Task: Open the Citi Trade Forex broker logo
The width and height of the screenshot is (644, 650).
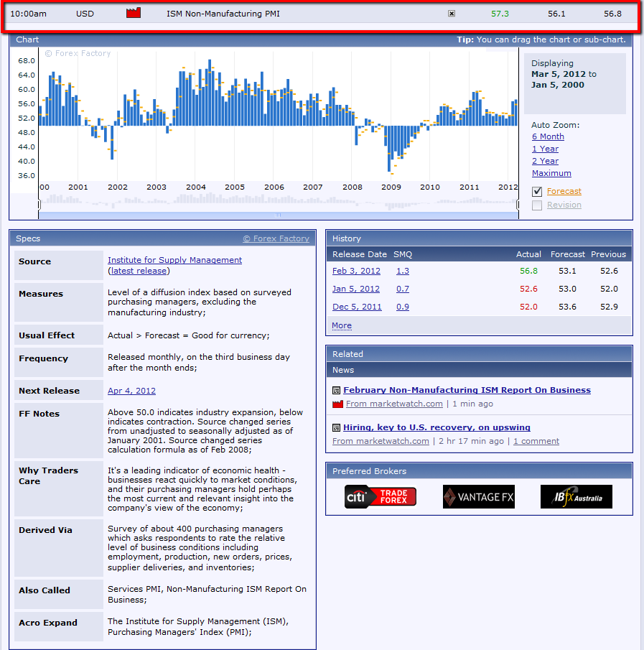Action: pos(381,496)
